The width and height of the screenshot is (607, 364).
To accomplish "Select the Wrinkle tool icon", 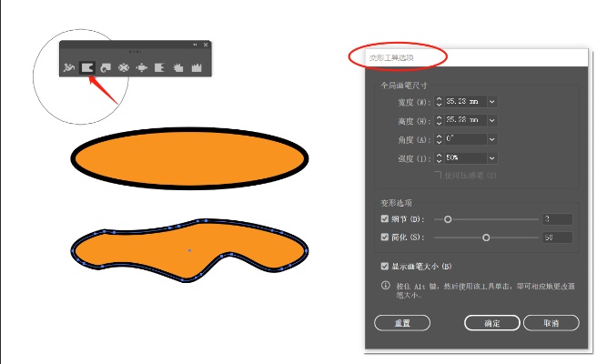I will click(x=197, y=67).
